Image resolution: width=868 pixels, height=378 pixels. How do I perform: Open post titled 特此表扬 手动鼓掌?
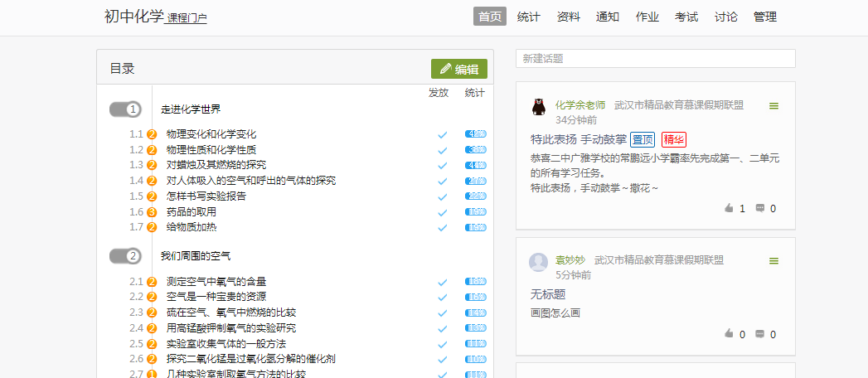(x=579, y=139)
